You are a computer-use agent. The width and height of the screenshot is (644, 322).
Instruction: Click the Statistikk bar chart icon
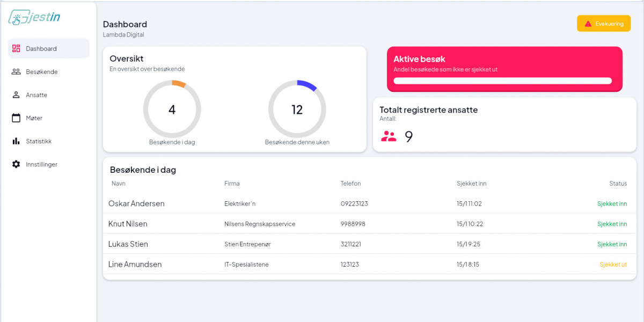[x=16, y=141]
